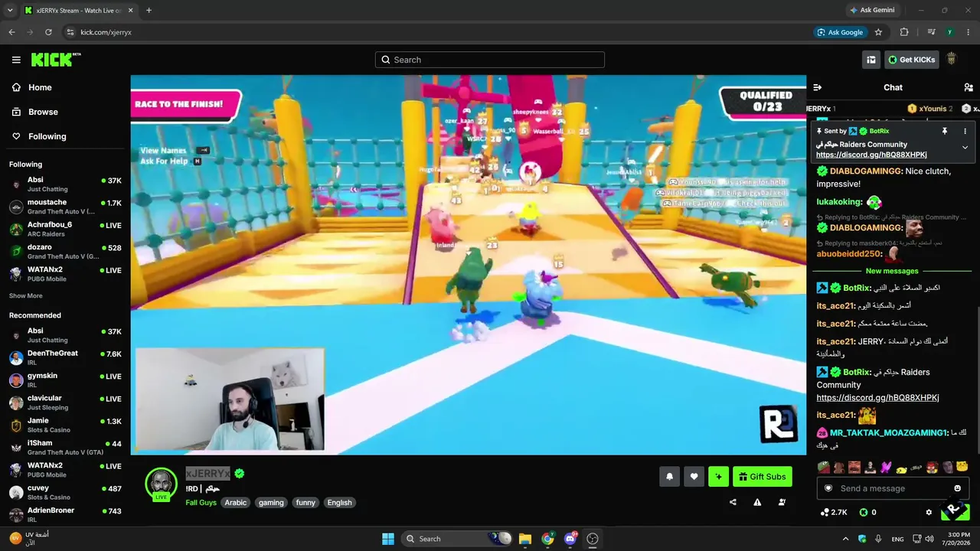Image resolution: width=980 pixels, height=551 pixels.
Task: Open the Discord link in the pinned message
Action: tap(871, 155)
